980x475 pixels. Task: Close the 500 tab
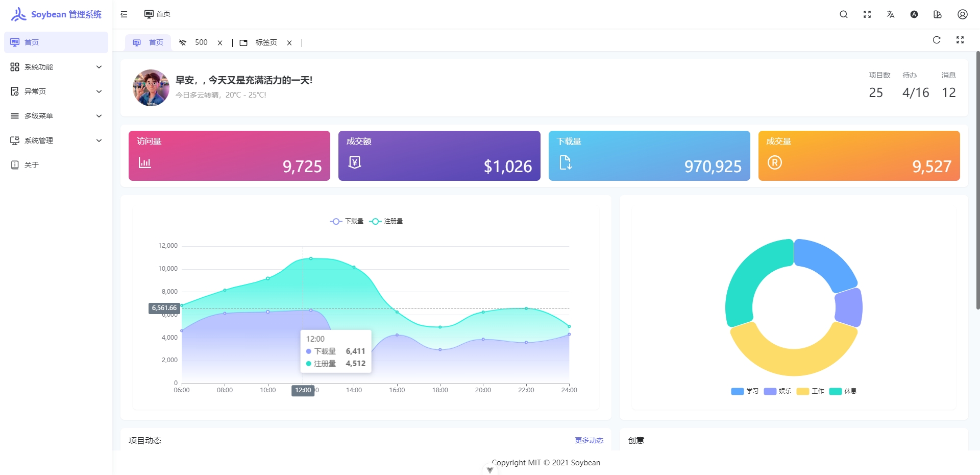220,43
